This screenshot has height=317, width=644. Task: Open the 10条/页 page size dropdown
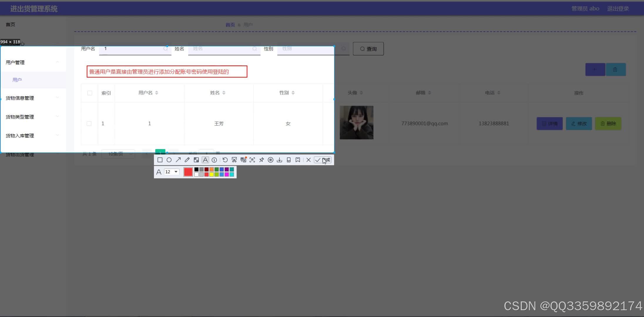[118, 154]
